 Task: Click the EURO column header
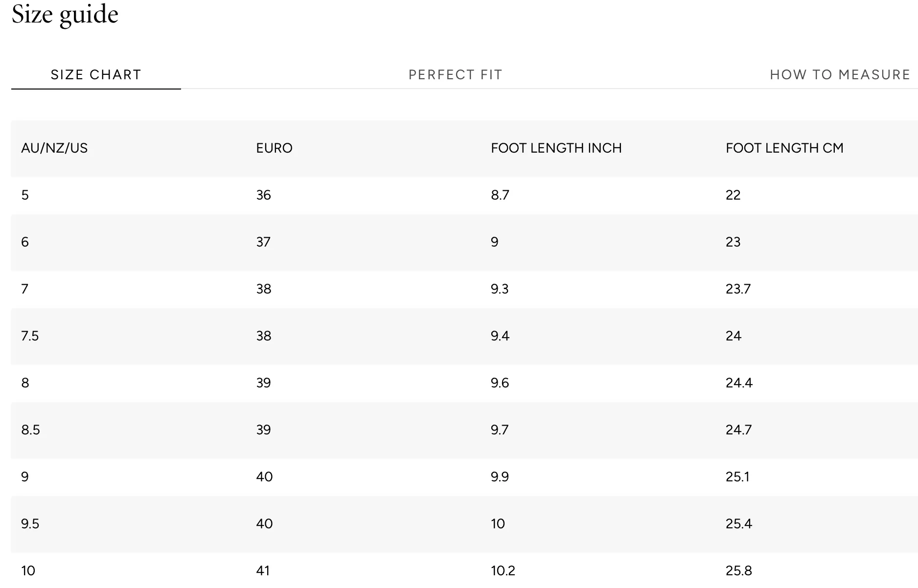274,148
